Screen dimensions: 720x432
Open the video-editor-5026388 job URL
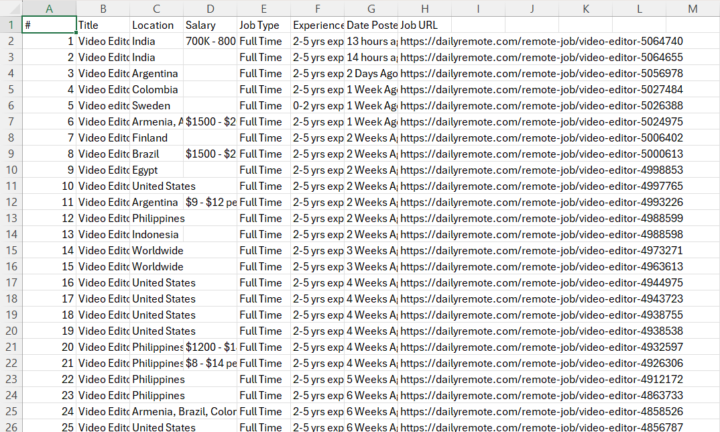(541, 106)
